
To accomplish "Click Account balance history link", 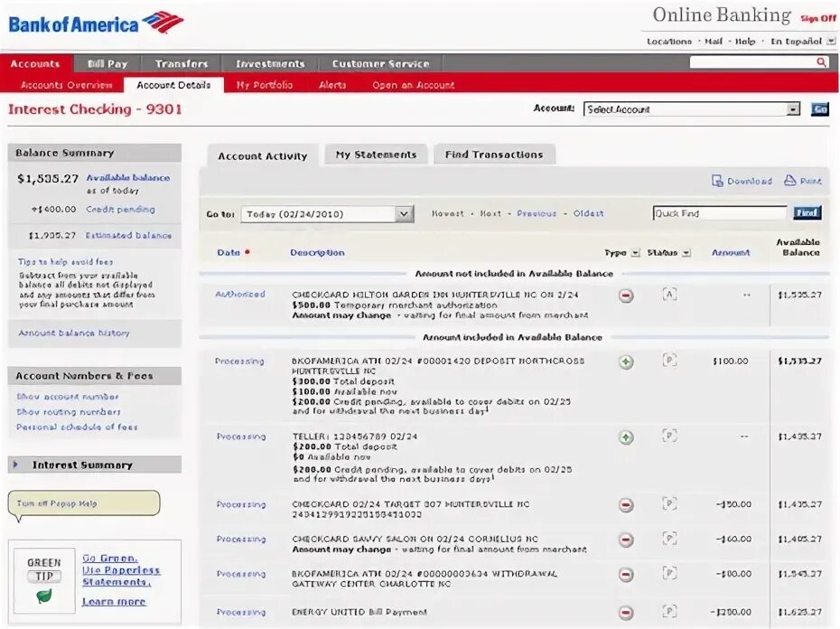I will click(74, 333).
